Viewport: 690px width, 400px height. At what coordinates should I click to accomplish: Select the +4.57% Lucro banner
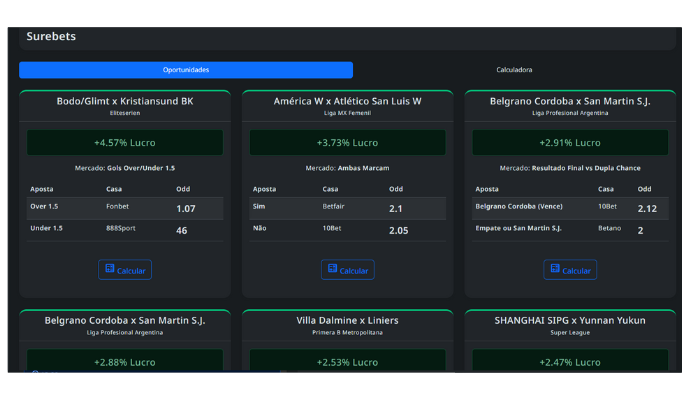click(125, 142)
